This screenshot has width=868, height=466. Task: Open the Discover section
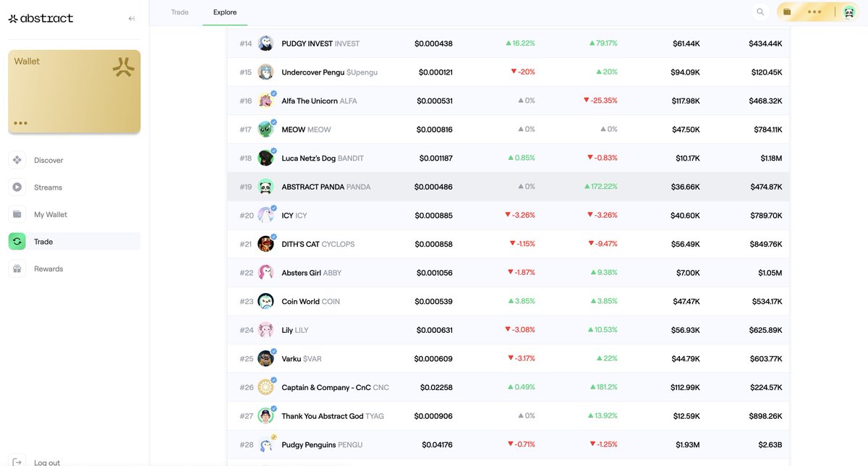click(x=75, y=160)
